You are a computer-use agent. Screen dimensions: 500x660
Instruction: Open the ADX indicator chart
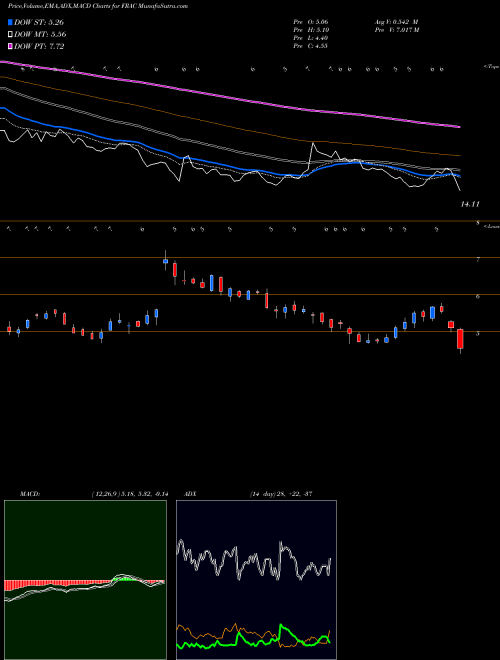[x=256, y=580]
